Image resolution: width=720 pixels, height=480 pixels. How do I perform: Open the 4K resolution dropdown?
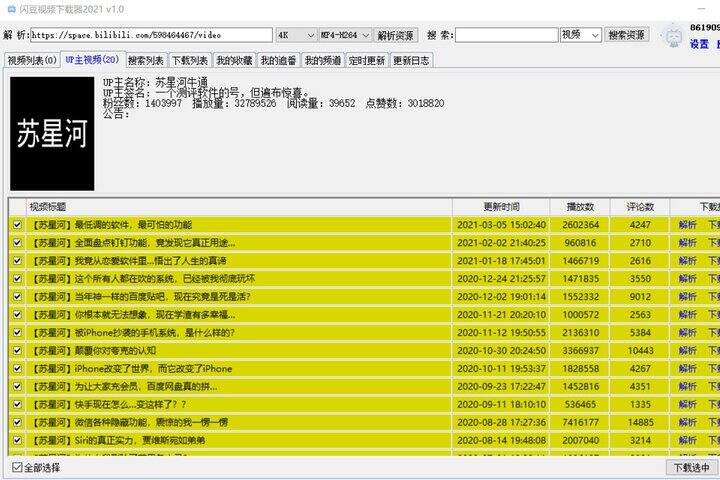tap(296, 35)
